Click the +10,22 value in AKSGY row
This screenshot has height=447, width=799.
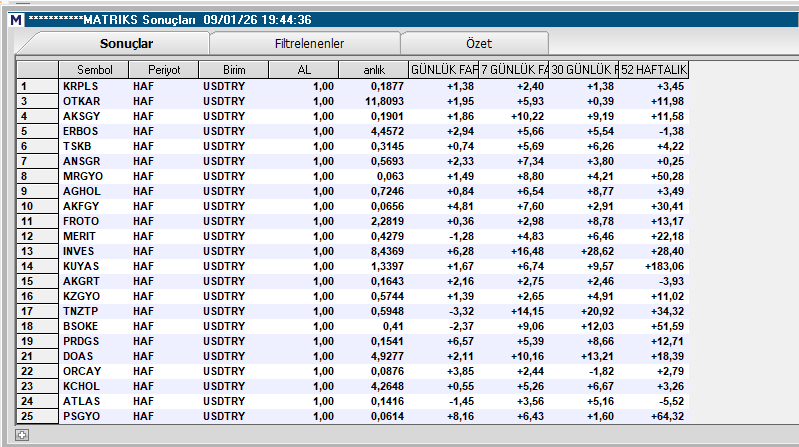[527, 116]
